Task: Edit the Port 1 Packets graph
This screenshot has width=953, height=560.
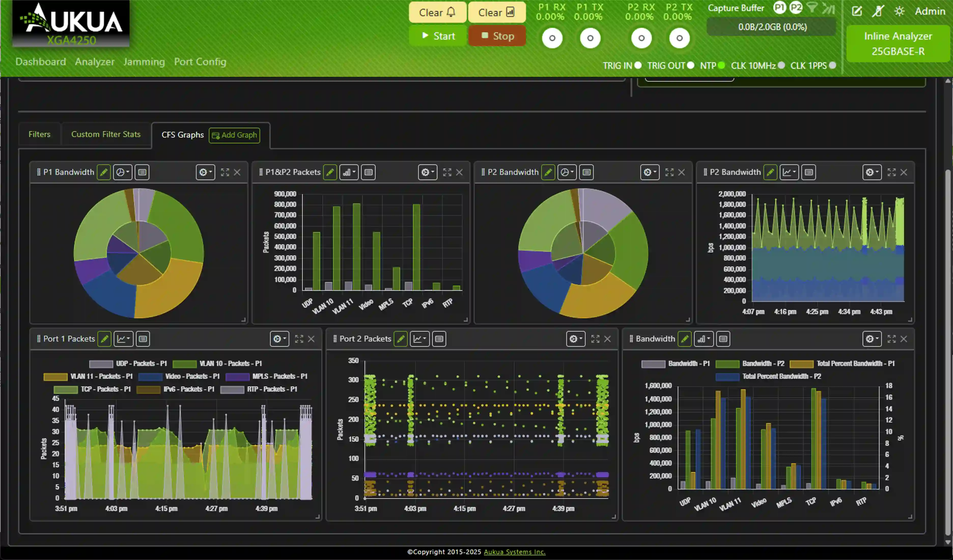Action: point(104,339)
